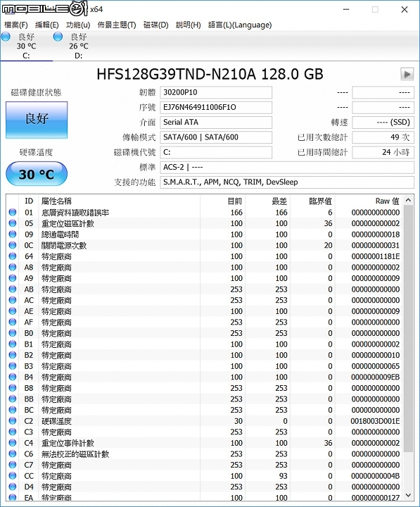
Task: Click the Raw 值 column header
Action: pos(369,201)
